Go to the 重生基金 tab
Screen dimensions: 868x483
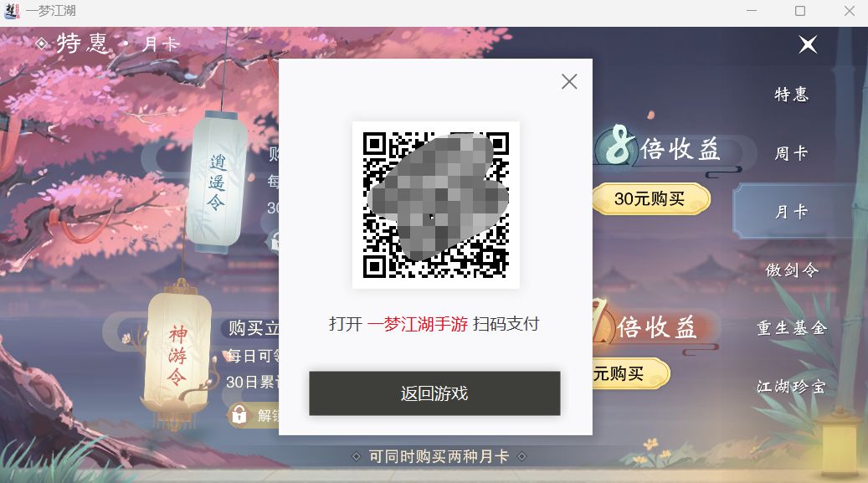pos(792,328)
